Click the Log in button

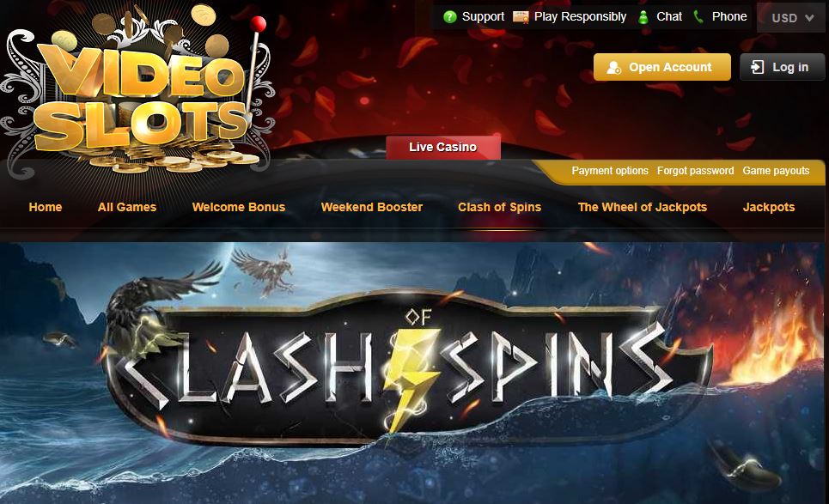(782, 67)
